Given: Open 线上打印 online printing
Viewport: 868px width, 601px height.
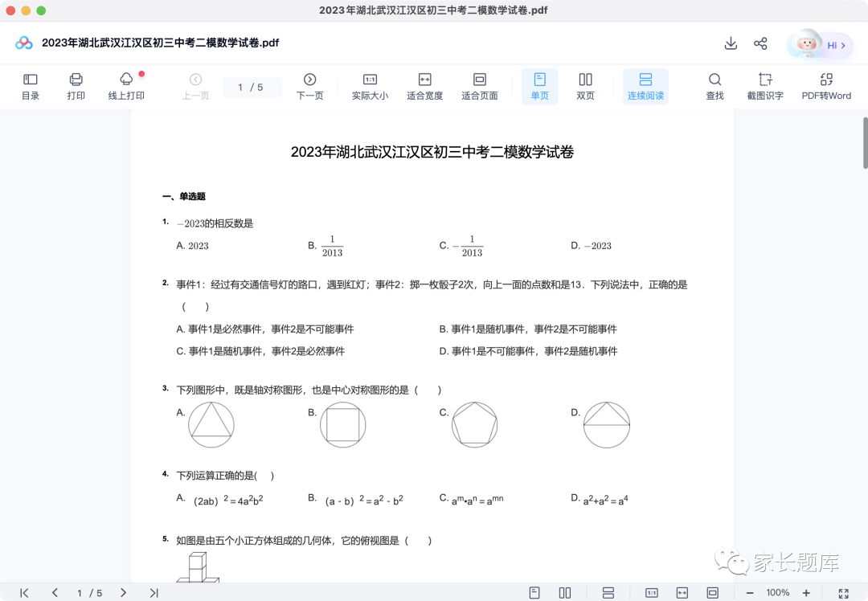Looking at the screenshot, I should 126,87.
